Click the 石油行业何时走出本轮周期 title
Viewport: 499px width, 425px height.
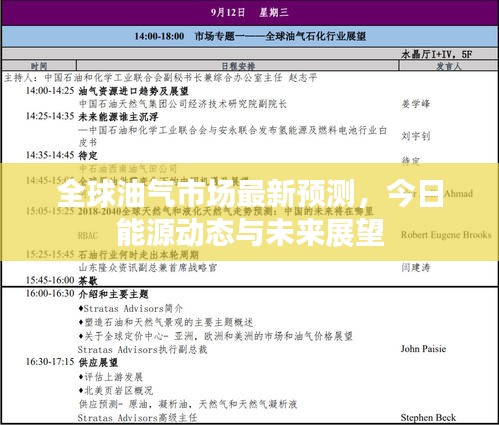point(138,255)
